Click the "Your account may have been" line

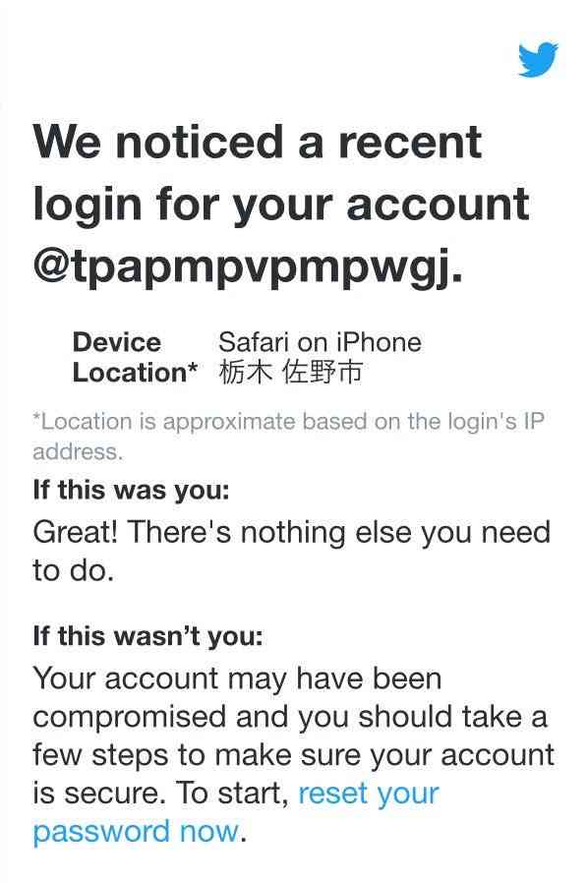pos(237,678)
